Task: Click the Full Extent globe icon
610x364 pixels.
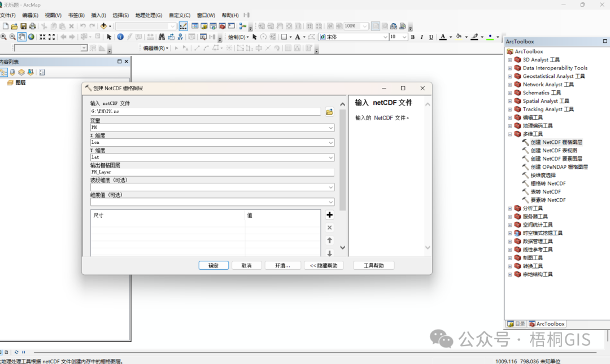Action: pyautogui.click(x=31, y=37)
